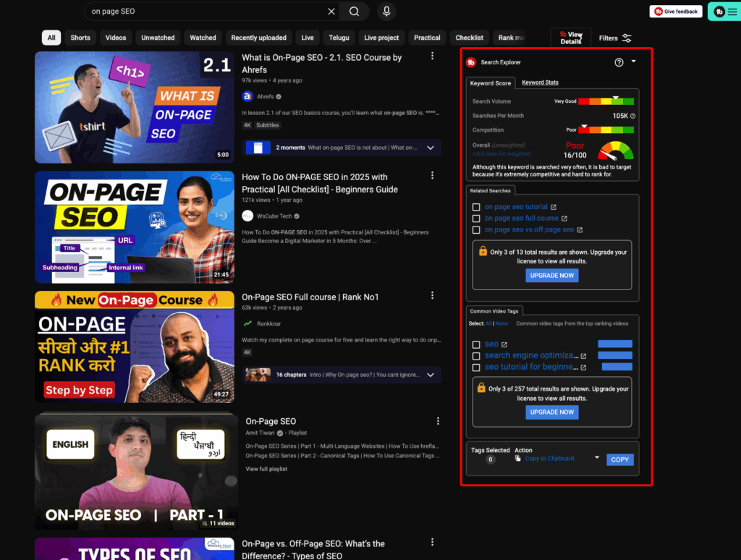The height and width of the screenshot is (560, 741).
Task: Click the Copy to Clipboard icon
Action: coord(518,459)
